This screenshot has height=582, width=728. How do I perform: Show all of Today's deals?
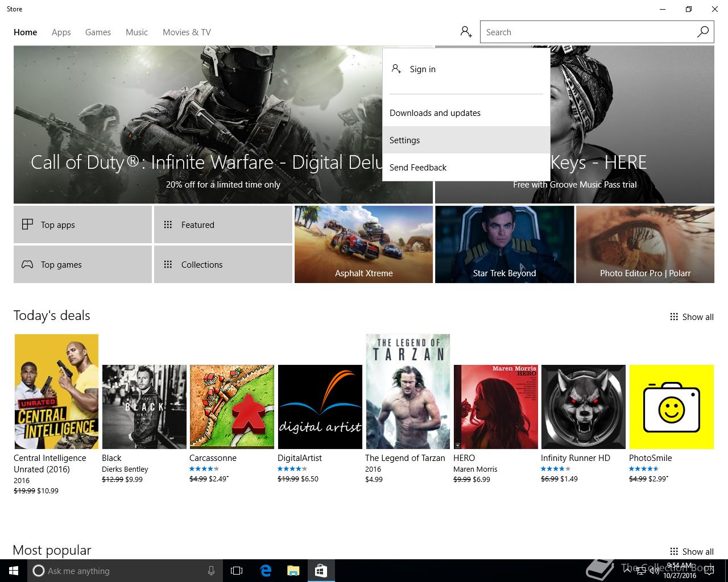point(698,317)
